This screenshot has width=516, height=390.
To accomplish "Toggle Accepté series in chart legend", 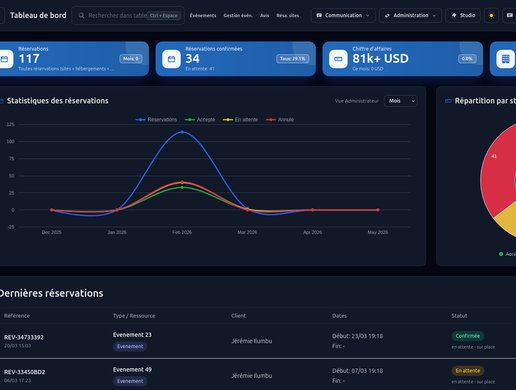I will [x=200, y=119].
